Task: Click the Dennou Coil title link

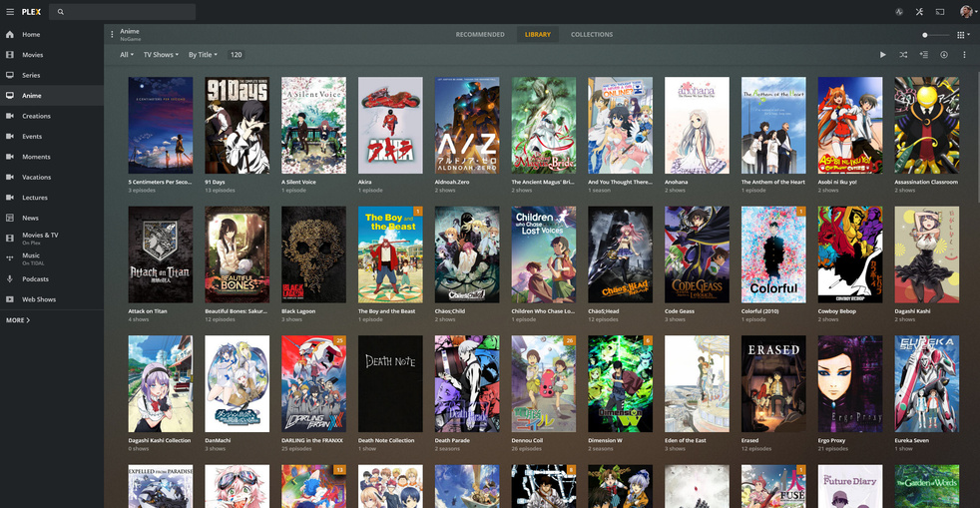Action: 527,440
